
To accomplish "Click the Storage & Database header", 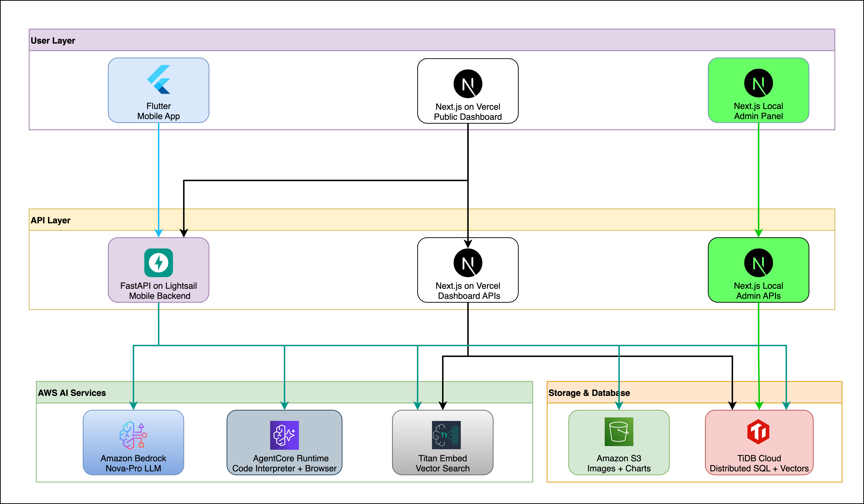I will click(x=589, y=393).
